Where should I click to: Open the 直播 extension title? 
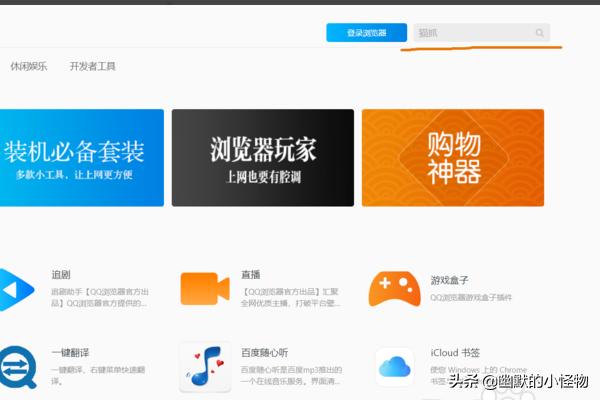pyautogui.click(x=251, y=274)
